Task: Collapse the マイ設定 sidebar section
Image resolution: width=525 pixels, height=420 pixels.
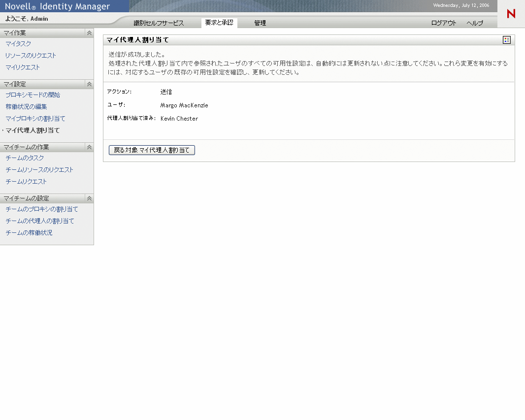Action: click(x=89, y=84)
